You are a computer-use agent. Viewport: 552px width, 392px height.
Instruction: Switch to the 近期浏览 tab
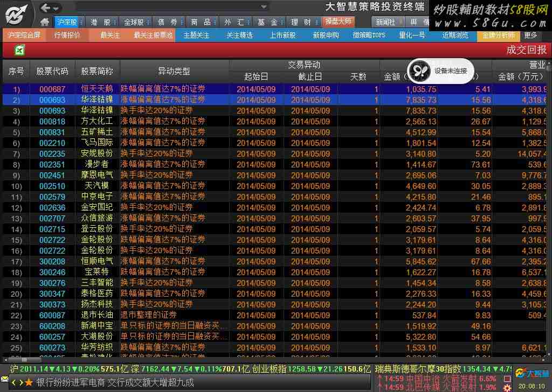pos(456,36)
